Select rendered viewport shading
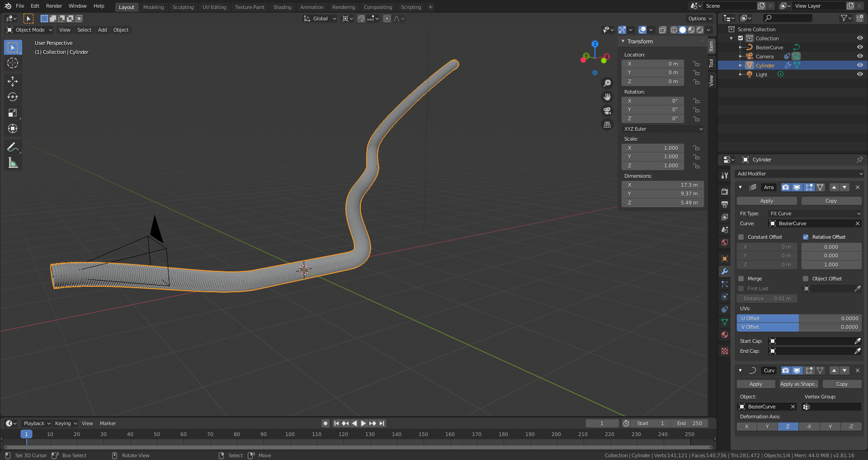The width and height of the screenshot is (868, 460). pos(700,30)
